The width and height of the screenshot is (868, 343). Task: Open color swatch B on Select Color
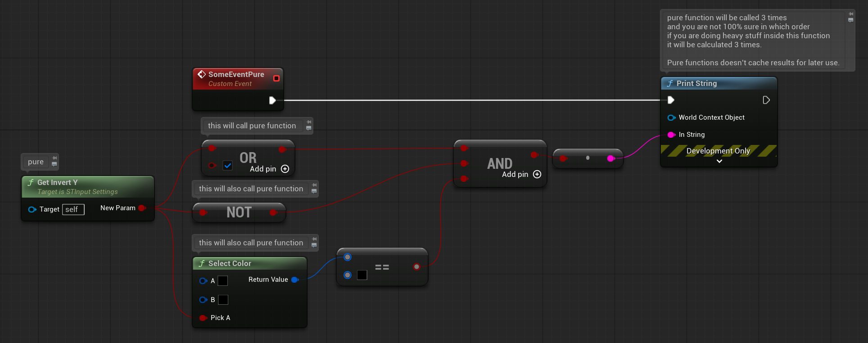click(x=223, y=300)
